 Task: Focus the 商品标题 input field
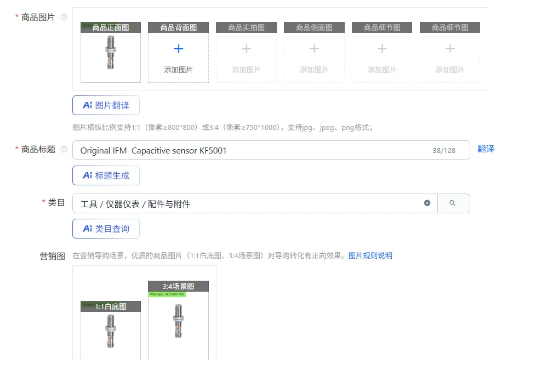pos(271,150)
